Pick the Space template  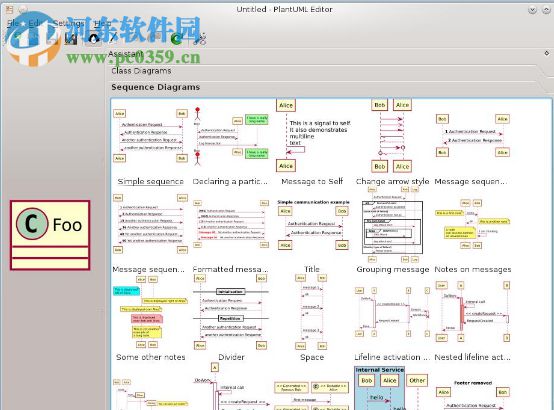point(312,319)
